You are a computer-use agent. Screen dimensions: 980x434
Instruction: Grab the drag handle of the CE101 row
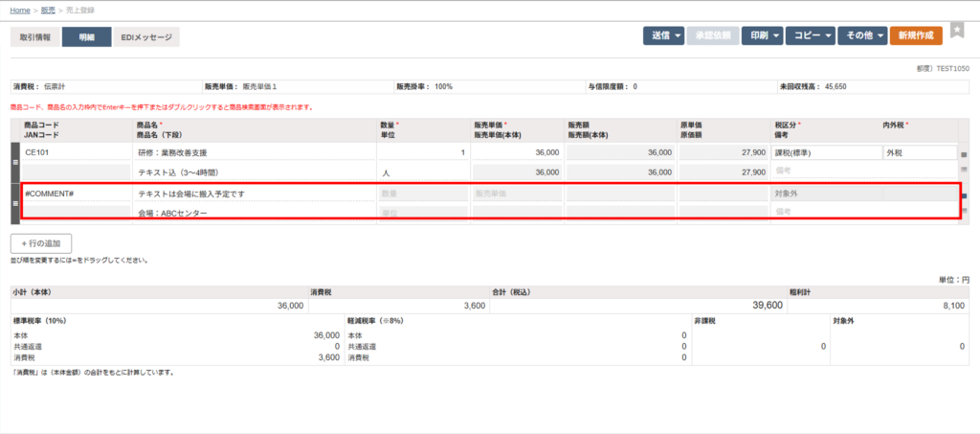click(x=14, y=162)
